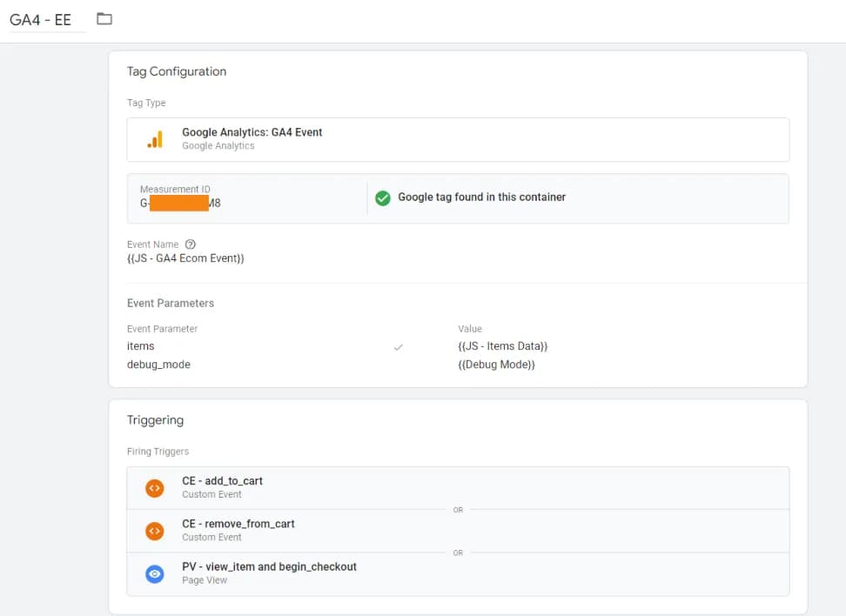
Task: Click the folder icon beside GA4 - EE
Action: [x=104, y=19]
